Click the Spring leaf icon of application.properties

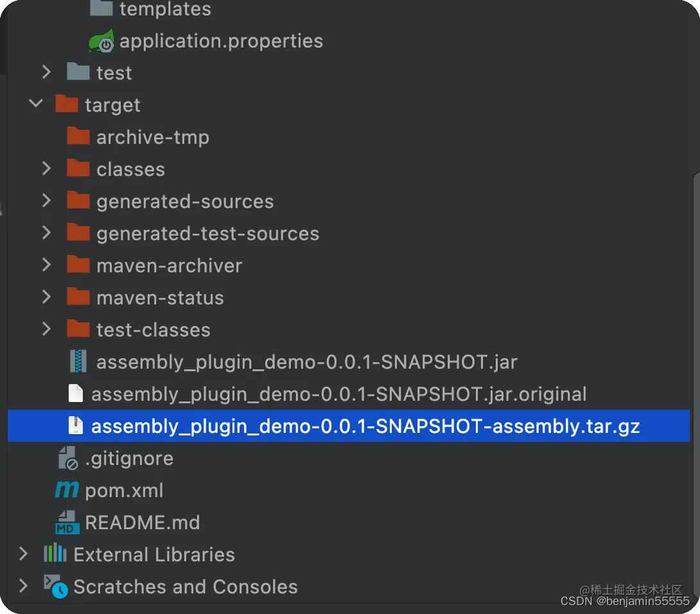tap(101, 40)
